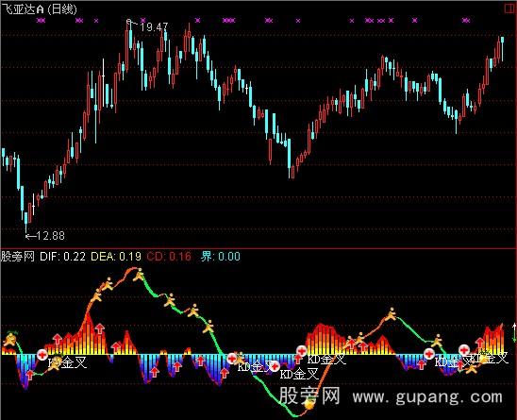Click the 19.47 high price label
The width and height of the screenshot is (517, 420).
[154, 27]
